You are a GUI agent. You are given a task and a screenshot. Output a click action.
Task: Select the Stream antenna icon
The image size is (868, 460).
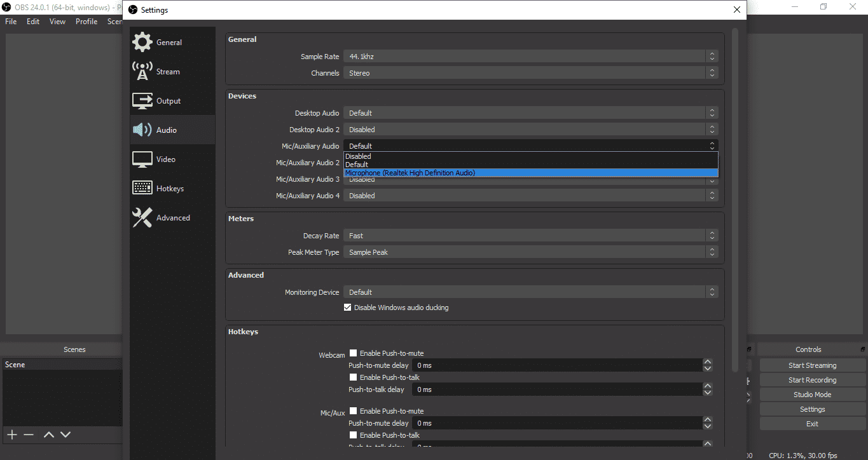(x=142, y=71)
